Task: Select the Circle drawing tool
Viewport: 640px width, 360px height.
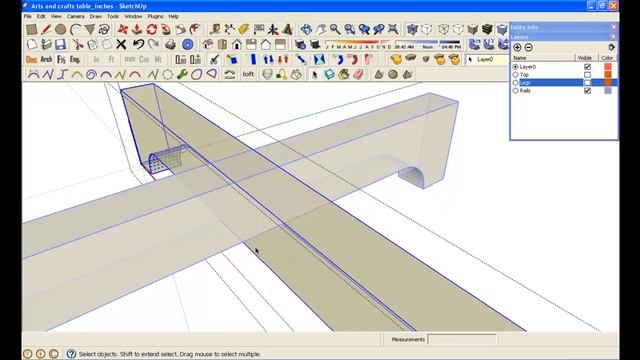Action: tap(60, 29)
